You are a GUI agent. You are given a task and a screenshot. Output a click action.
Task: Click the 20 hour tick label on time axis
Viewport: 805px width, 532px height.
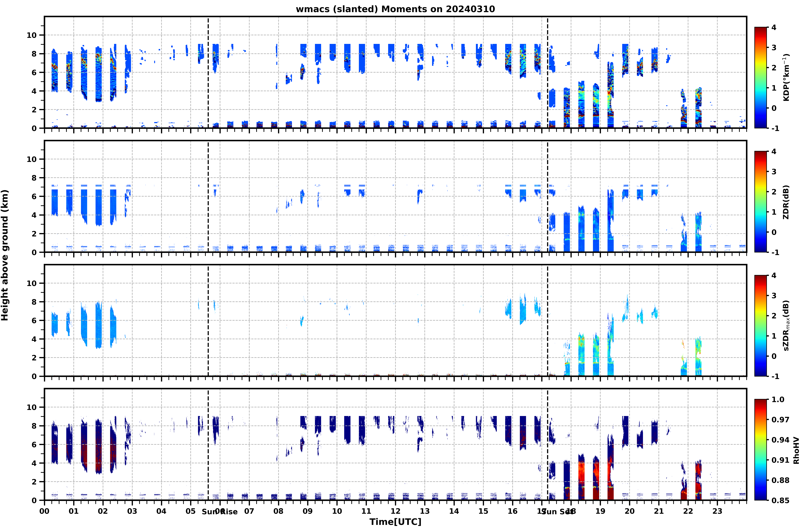(x=629, y=511)
